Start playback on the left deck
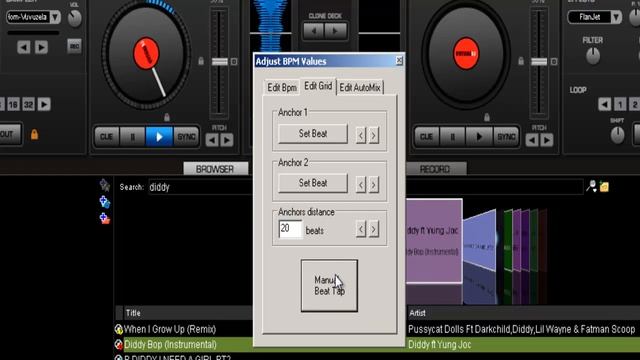640x360 pixels. point(159,137)
